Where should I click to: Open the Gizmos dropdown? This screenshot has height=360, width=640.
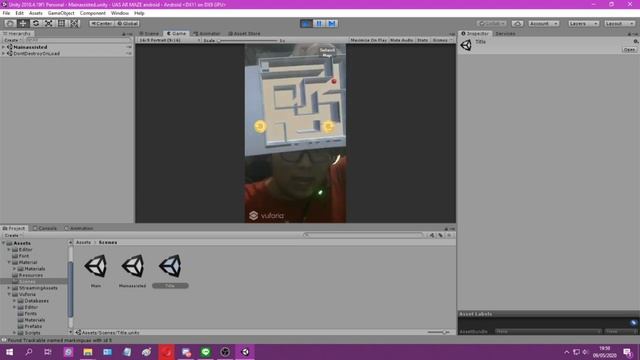coord(442,40)
